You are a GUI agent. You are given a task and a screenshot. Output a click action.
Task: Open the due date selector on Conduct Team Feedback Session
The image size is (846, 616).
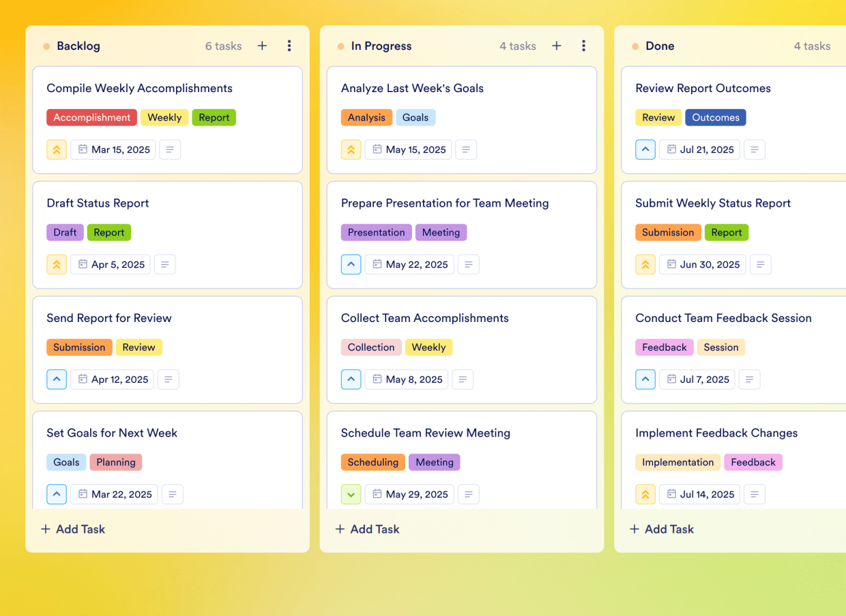tap(697, 379)
